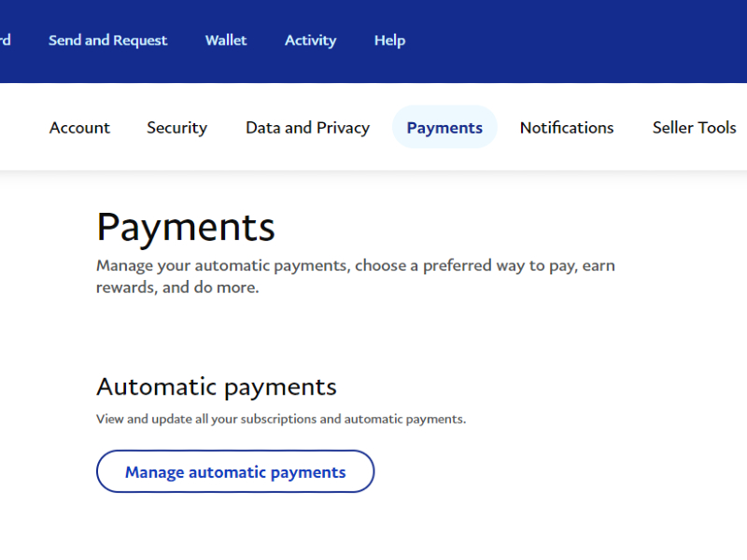Viewport: 747px width, 560px height.
Task: Send money via Send and Request
Action: tap(107, 40)
